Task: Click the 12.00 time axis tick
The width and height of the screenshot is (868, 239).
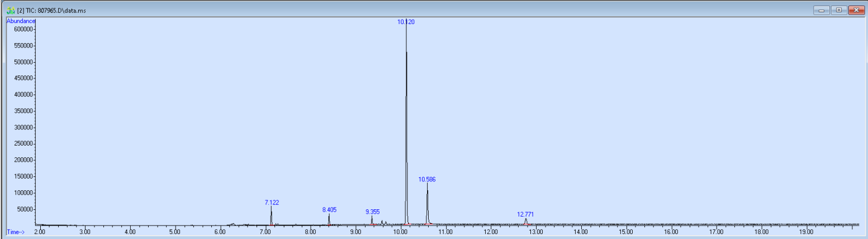Action: [x=491, y=231]
